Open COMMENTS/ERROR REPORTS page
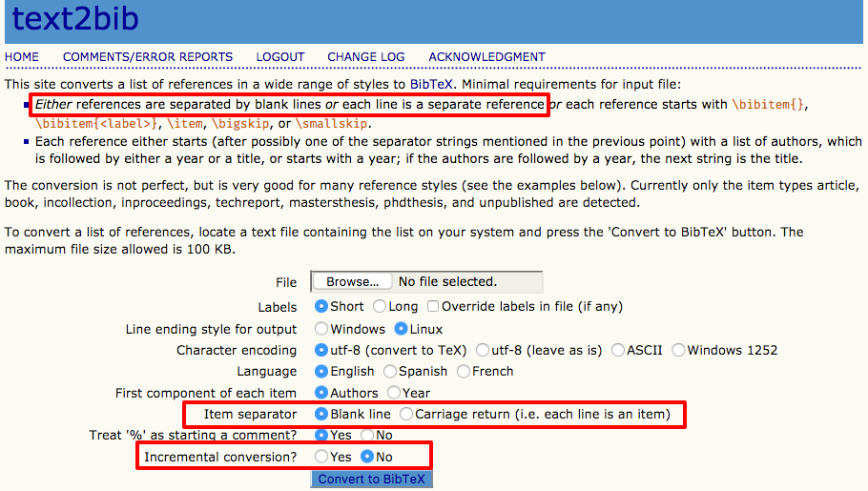Screen dimensions: 868x491 147,57
